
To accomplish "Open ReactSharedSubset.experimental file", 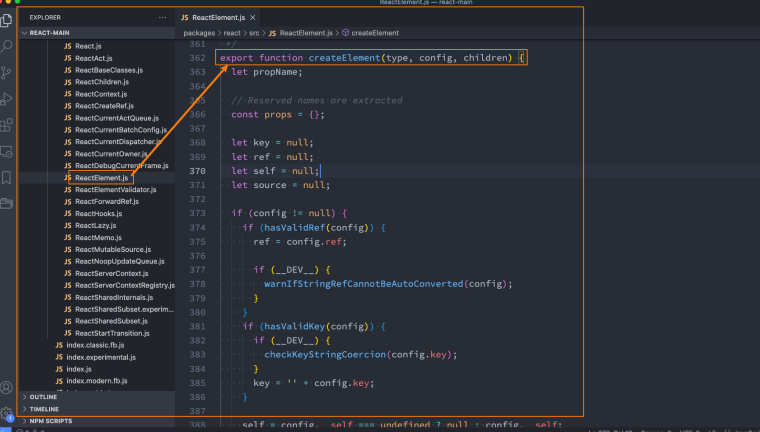I will [124, 309].
